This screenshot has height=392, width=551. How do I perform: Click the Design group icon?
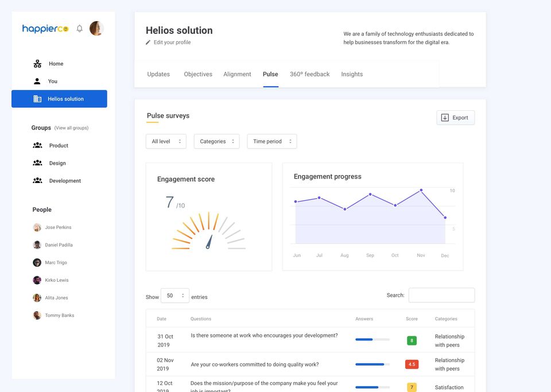coord(37,162)
